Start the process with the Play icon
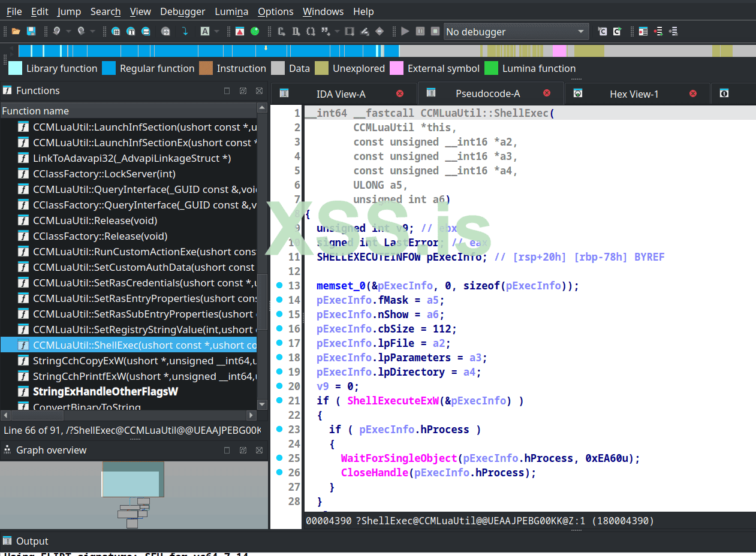 405,32
